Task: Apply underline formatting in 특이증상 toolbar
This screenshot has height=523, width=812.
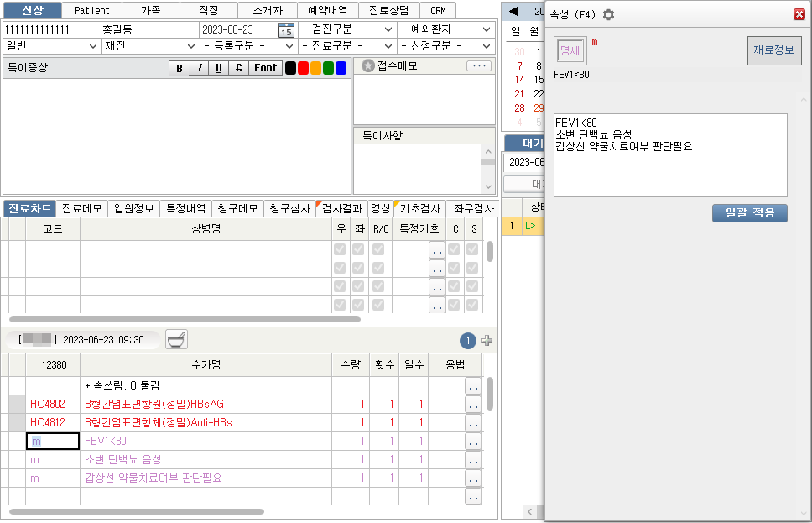Action: 219,68
